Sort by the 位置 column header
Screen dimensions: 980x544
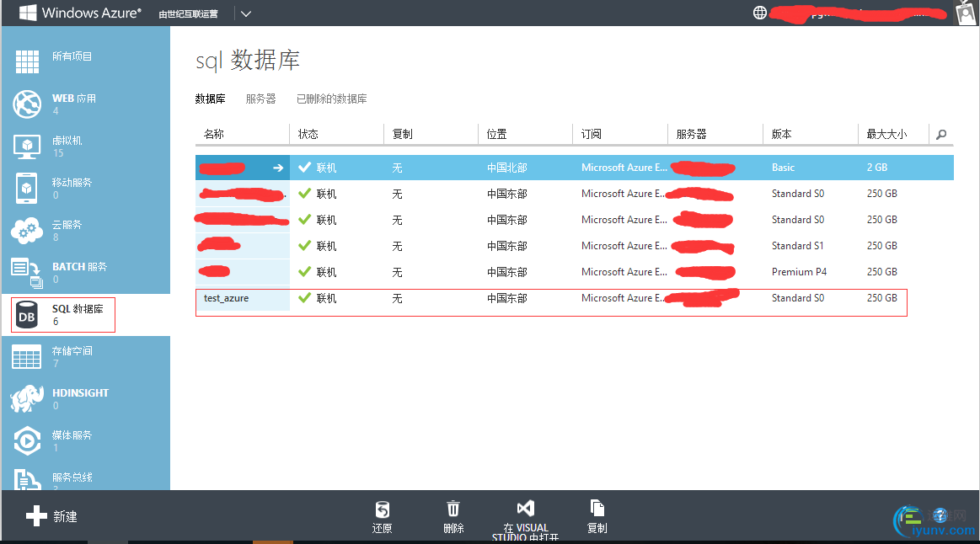[497, 134]
